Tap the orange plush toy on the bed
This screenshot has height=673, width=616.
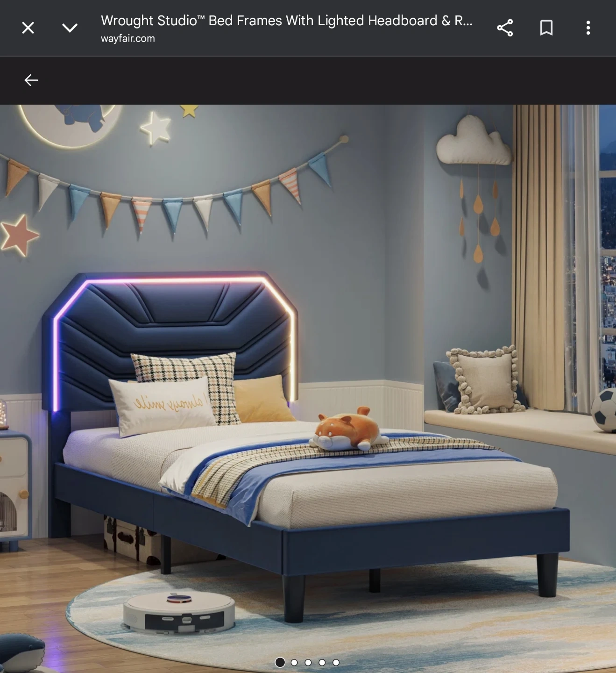point(348,430)
